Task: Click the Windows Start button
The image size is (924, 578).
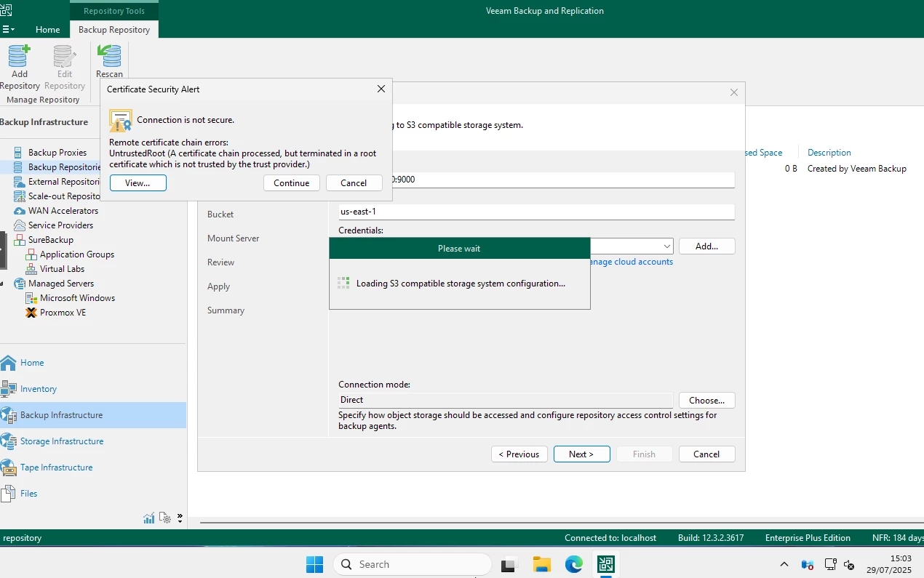Action: click(x=314, y=564)
